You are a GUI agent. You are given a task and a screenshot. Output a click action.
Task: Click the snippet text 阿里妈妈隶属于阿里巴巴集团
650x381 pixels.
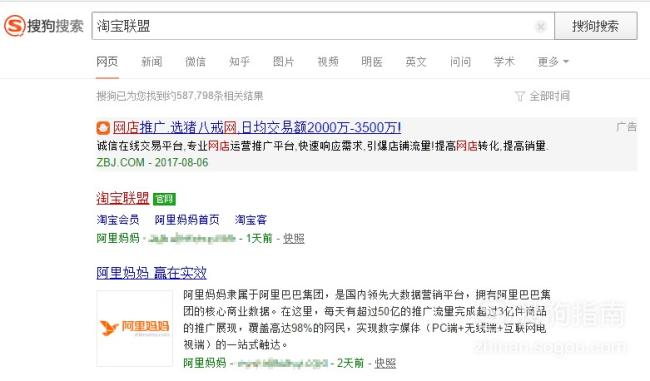(253, 295)
